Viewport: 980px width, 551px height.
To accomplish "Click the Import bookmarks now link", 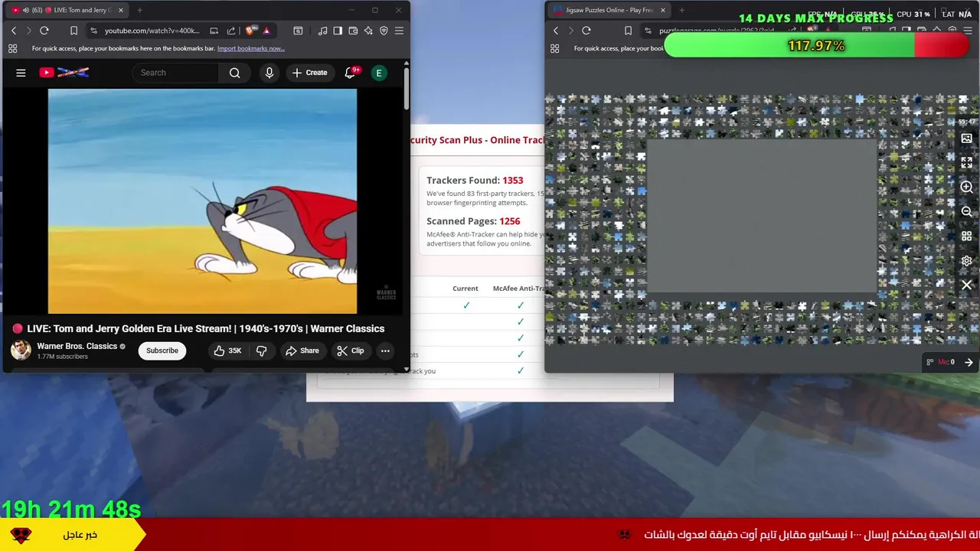I will 251,48.
